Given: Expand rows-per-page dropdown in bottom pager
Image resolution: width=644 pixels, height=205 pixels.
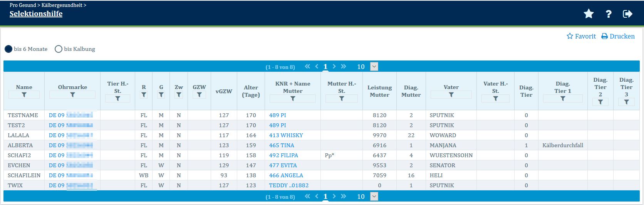Looking at the screenshot, I should [374, 197].
